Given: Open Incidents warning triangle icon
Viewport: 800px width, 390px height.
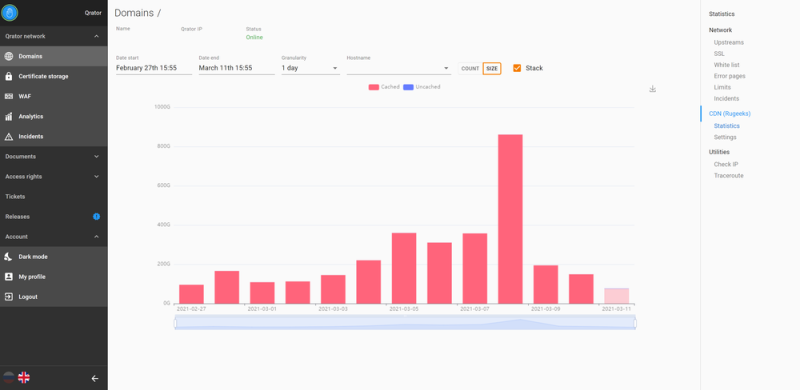Looking at the screenshot, I should (x=8, y=136).
